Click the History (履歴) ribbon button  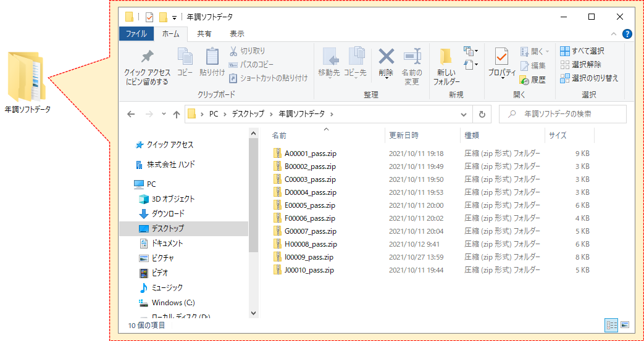point(533,80)
